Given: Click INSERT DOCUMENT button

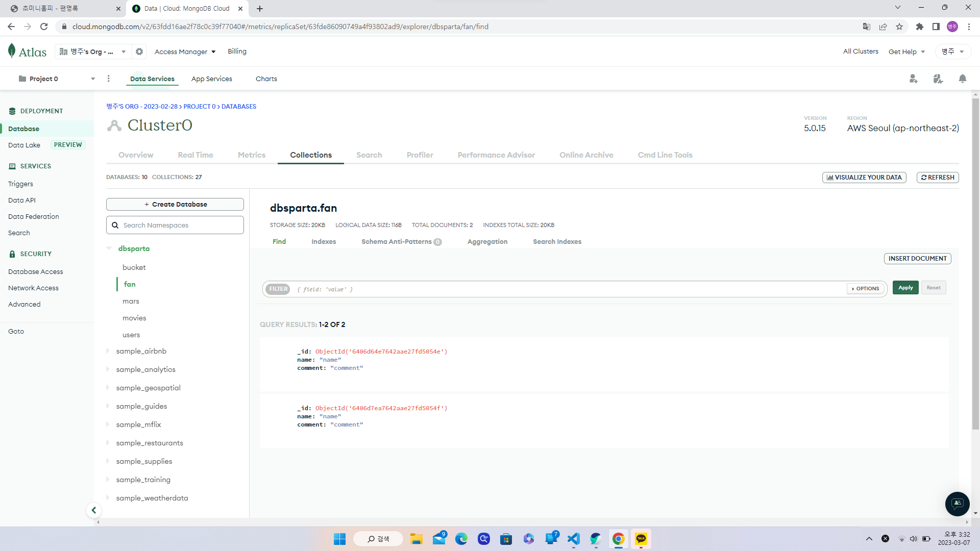Looking at the screenshot, I should tap(918, 259).
